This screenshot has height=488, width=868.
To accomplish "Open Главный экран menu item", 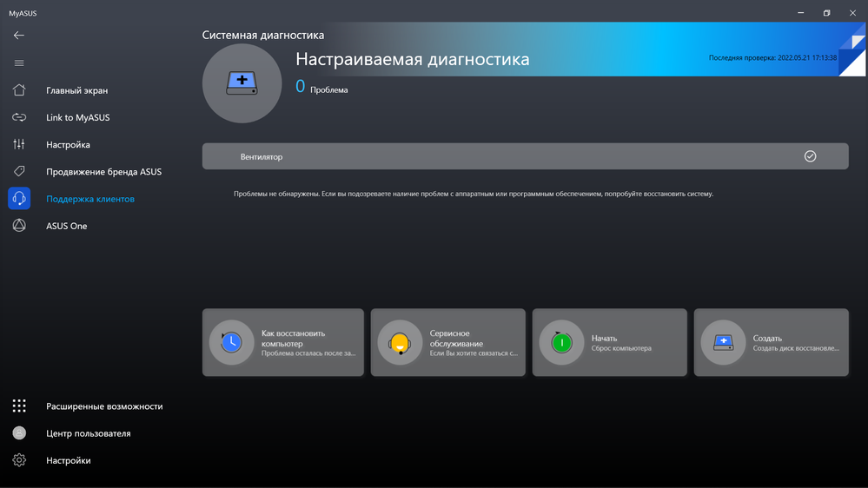I will [x=77, y=90].
